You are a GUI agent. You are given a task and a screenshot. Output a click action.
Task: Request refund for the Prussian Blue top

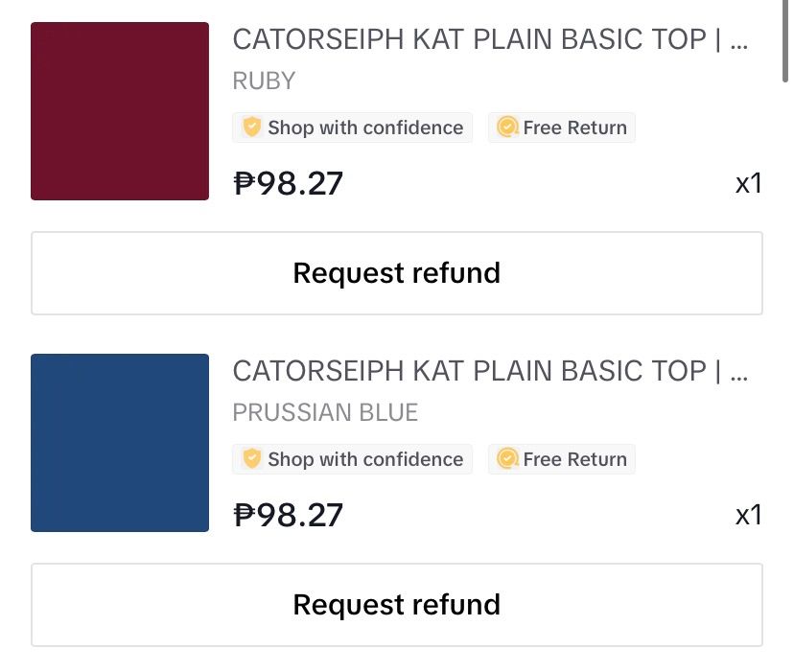pos(396,604)
